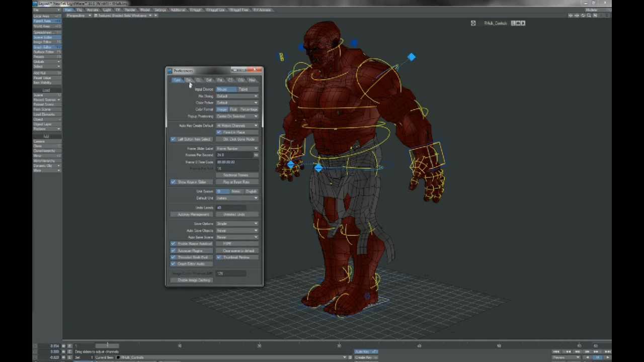Step the Frames Per Second value arrows
644x362 pixels.
coord(256,155)
